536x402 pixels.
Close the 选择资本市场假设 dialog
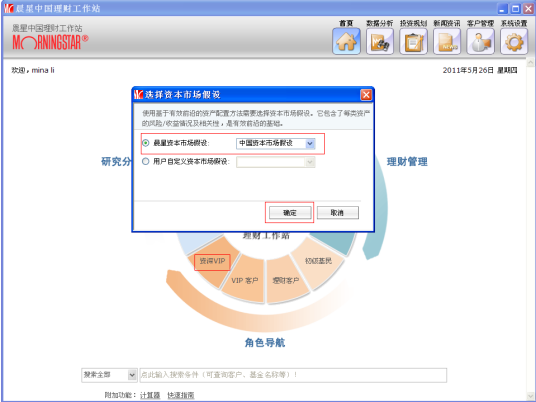[x=366, y=95]
